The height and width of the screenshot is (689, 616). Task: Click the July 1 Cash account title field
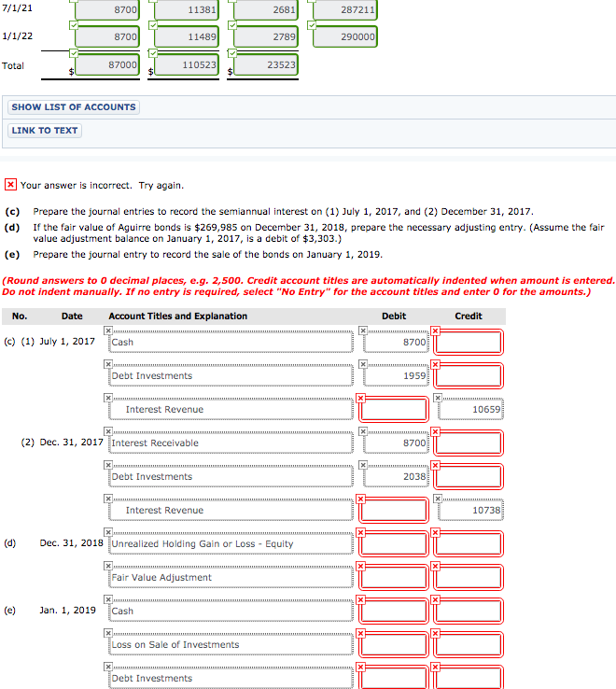pyautogui.click(x=231, y=342)
